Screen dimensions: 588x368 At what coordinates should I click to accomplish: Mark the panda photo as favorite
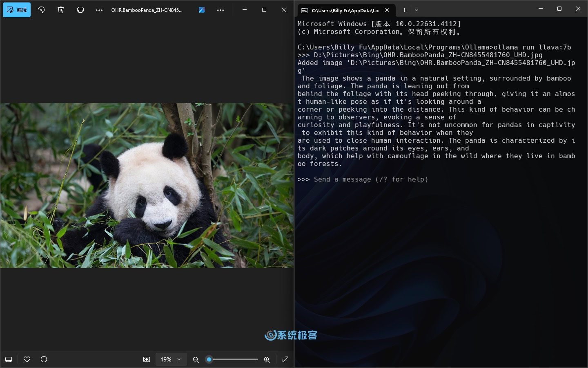click(27, 359)
